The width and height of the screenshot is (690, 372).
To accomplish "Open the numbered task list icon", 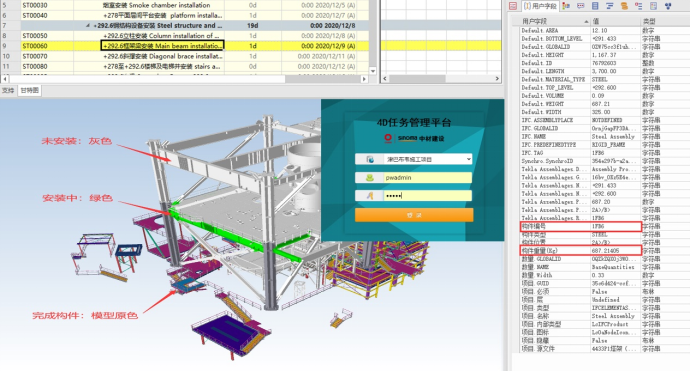I will [x=639, y=6].
